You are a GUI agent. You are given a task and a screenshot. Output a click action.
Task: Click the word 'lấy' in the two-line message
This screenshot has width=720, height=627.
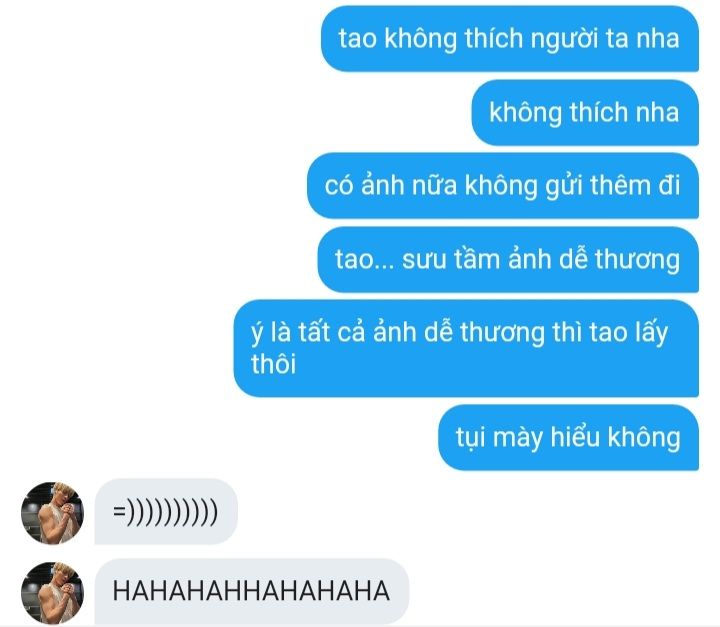(651, 332)
